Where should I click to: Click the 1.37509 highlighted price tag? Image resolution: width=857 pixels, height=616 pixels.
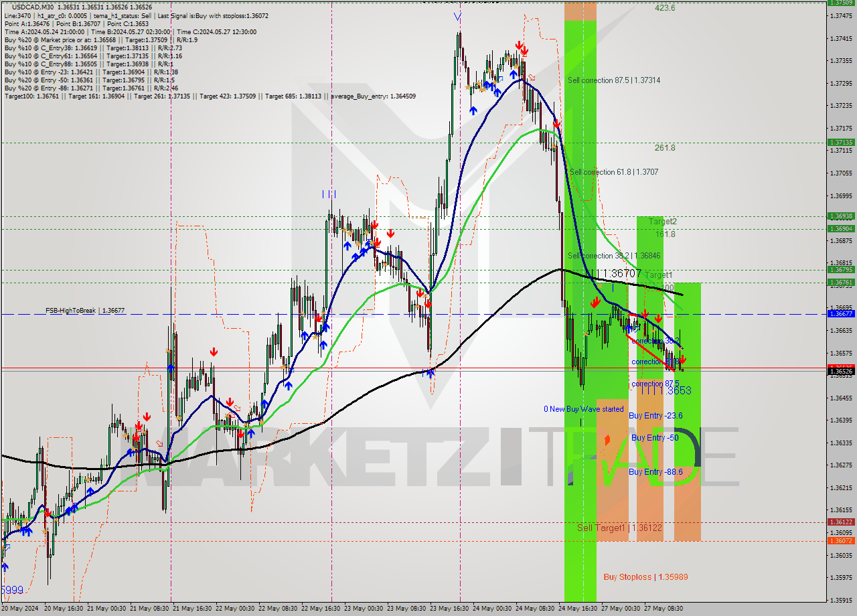[841, 2]
